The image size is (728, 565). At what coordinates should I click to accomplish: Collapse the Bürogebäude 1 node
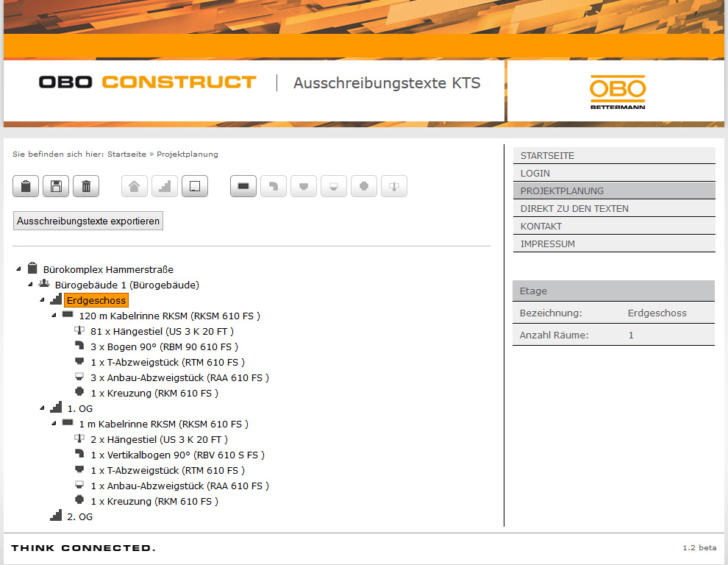click(30, 284)
